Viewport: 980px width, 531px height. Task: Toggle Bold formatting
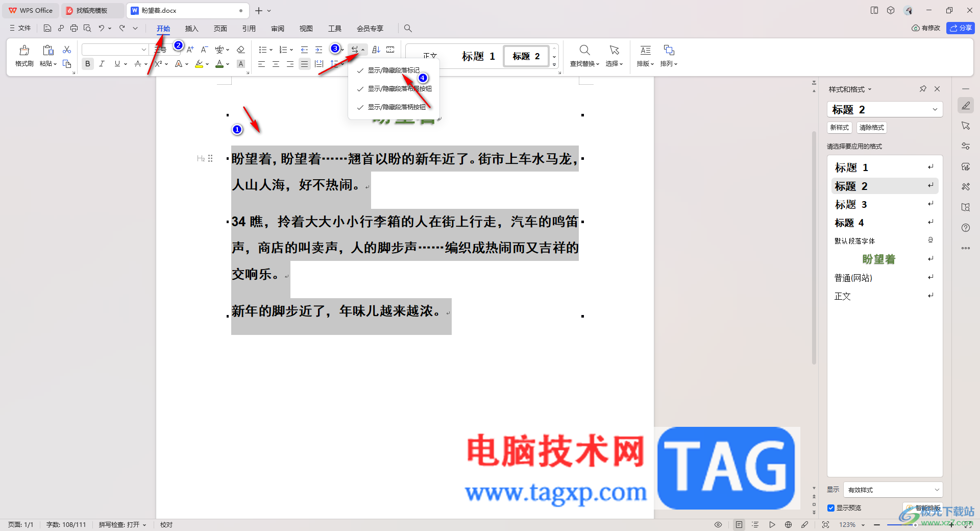(x=88, y=64)
